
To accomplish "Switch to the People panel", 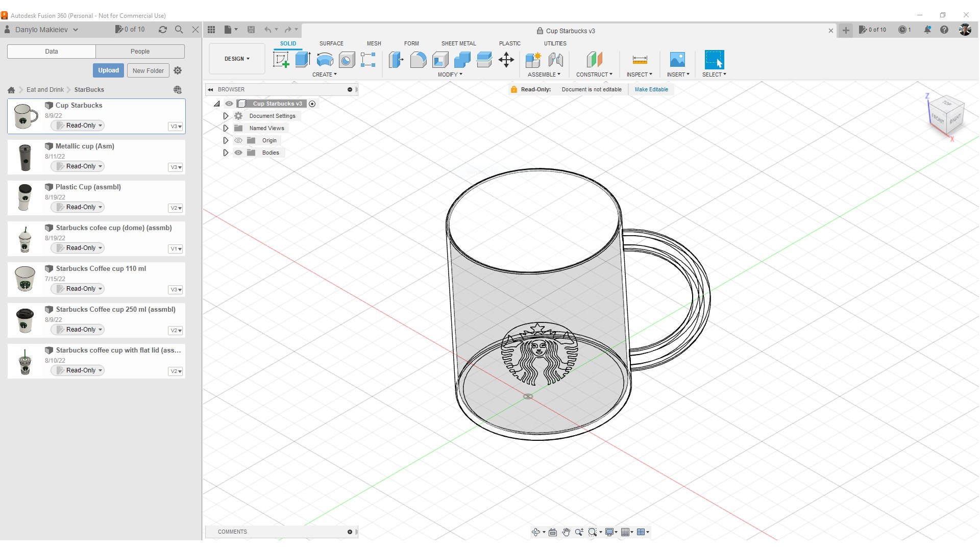I will (x=140, y=51).
